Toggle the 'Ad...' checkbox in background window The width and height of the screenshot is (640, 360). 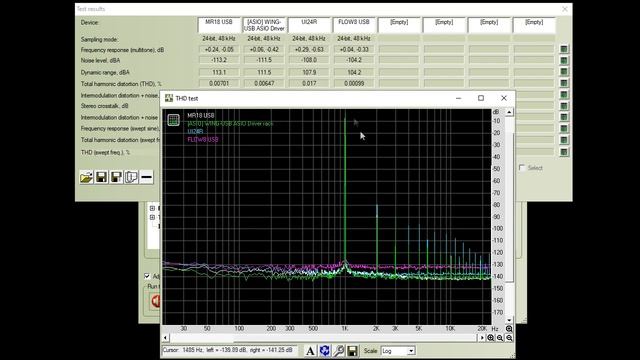coord(147,276)
